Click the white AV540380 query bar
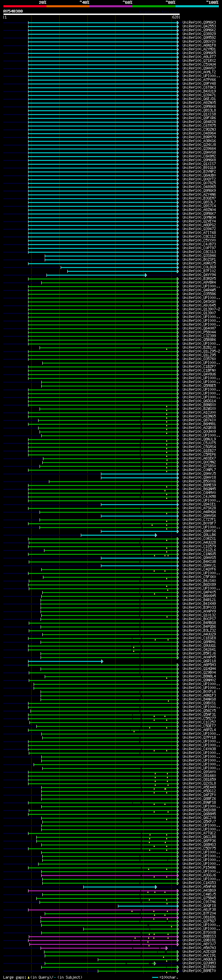This screenshot has width=222, height=980. [x=92, y=14]
